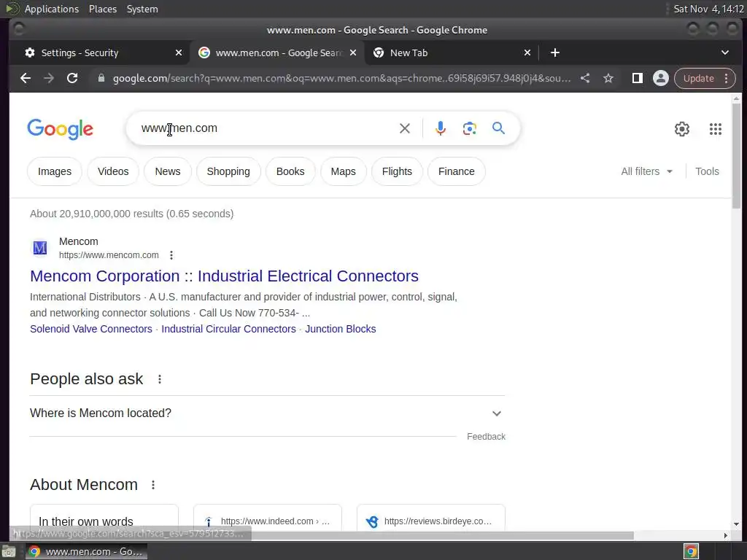Open All filters dropdown
This screenshot has width=747, height=560.
646,171
